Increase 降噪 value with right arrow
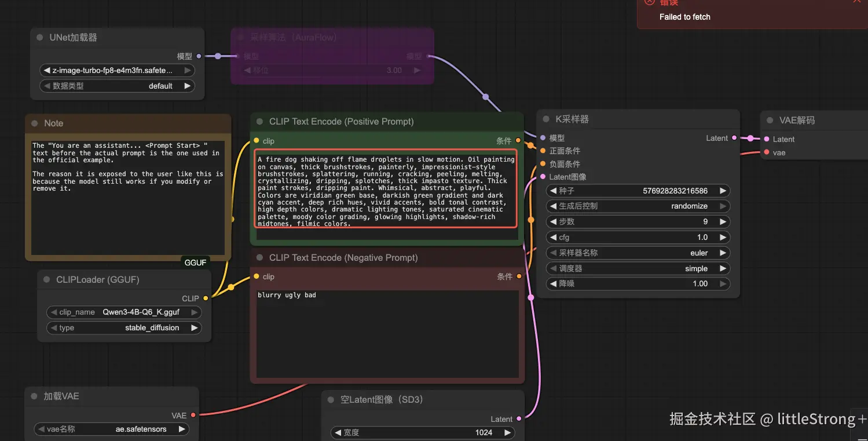Viewport: 868px width, 441px height. [x=722, y=284]
